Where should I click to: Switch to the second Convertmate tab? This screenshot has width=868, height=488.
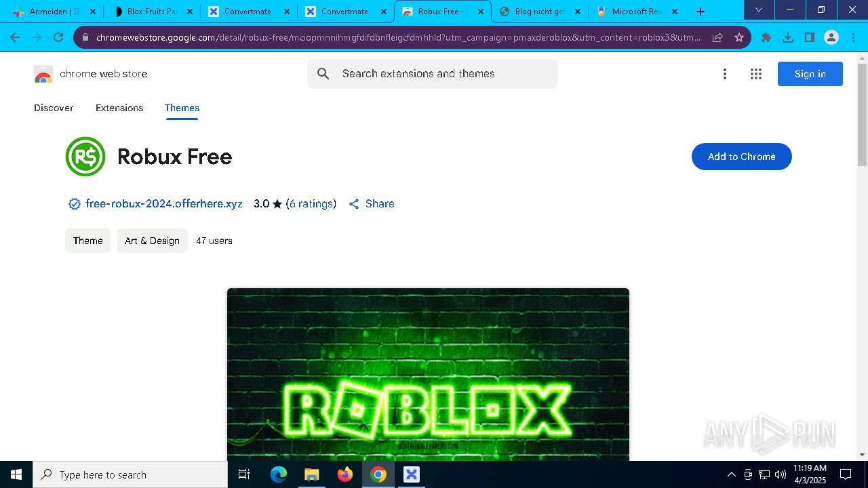pos(347,12)
